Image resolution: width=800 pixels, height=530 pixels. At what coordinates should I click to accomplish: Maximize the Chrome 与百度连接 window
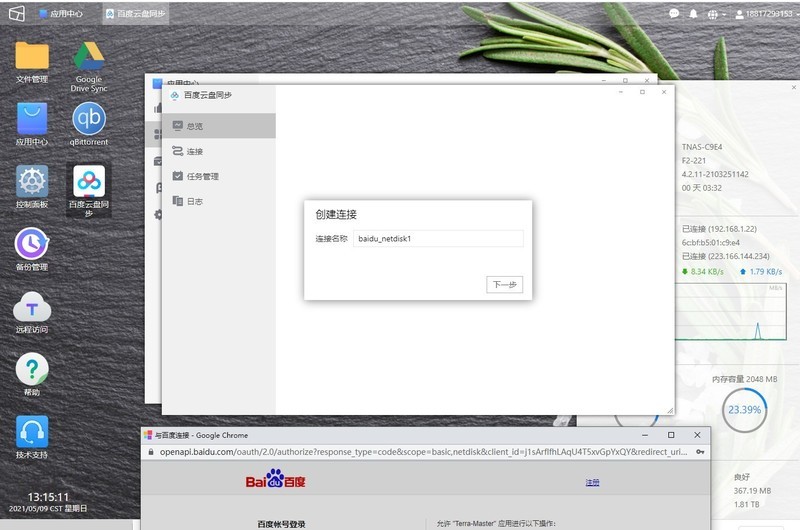click(x=671, y=435)
